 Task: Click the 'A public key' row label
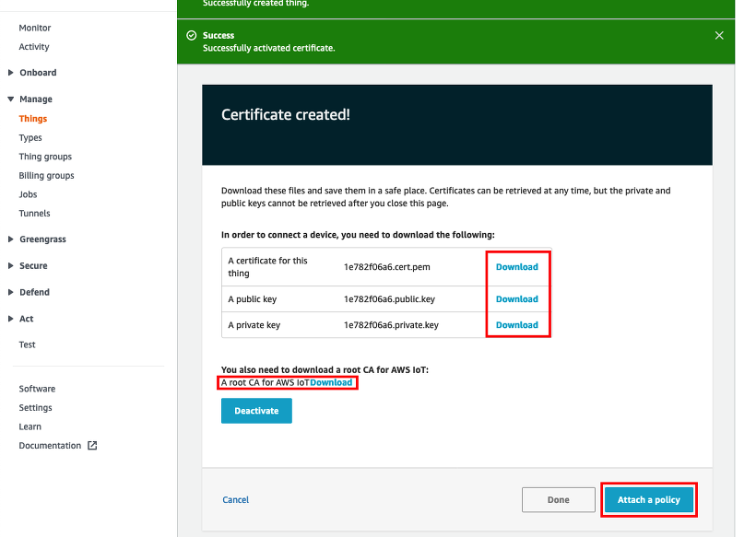coord(253,299)
